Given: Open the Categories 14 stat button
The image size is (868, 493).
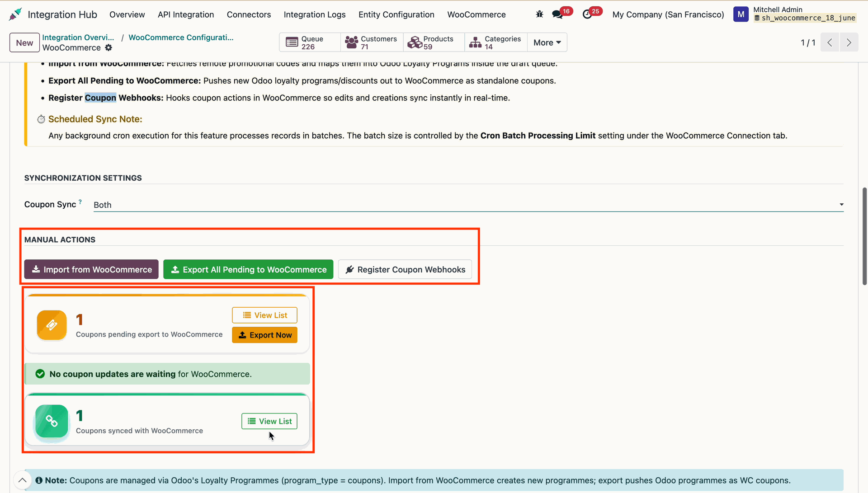Looking at the screenshot, I should [x=495, y=42].
